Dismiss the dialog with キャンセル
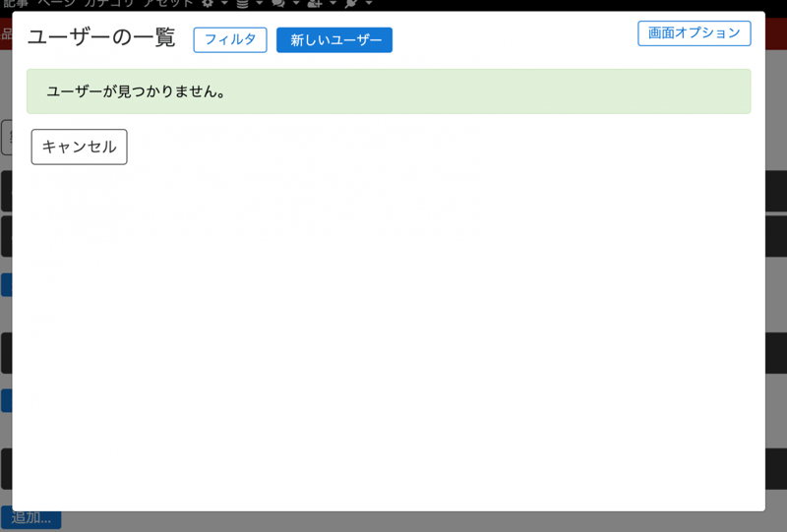This screenshot has height=532, width=787. [x=79, y=147]
